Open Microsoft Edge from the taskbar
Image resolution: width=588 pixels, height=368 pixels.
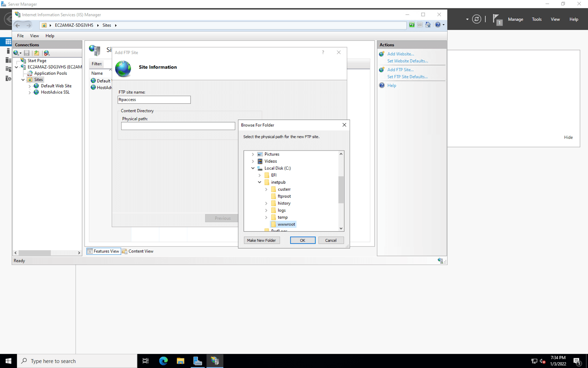click(163, 361)
